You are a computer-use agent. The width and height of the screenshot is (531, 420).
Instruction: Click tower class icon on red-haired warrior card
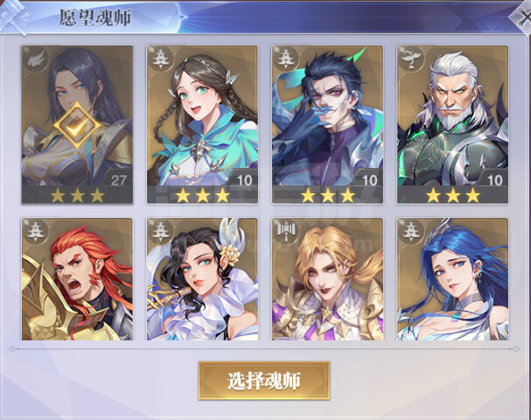point(36,232)
